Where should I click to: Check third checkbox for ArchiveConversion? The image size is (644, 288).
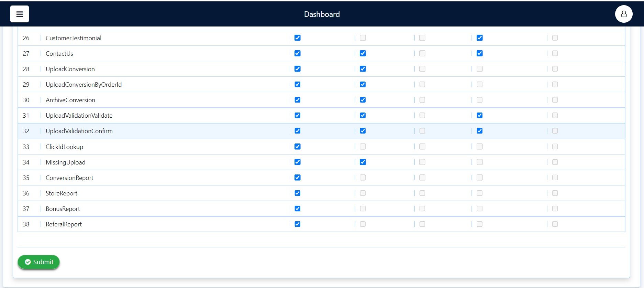(x=422, y=100)
